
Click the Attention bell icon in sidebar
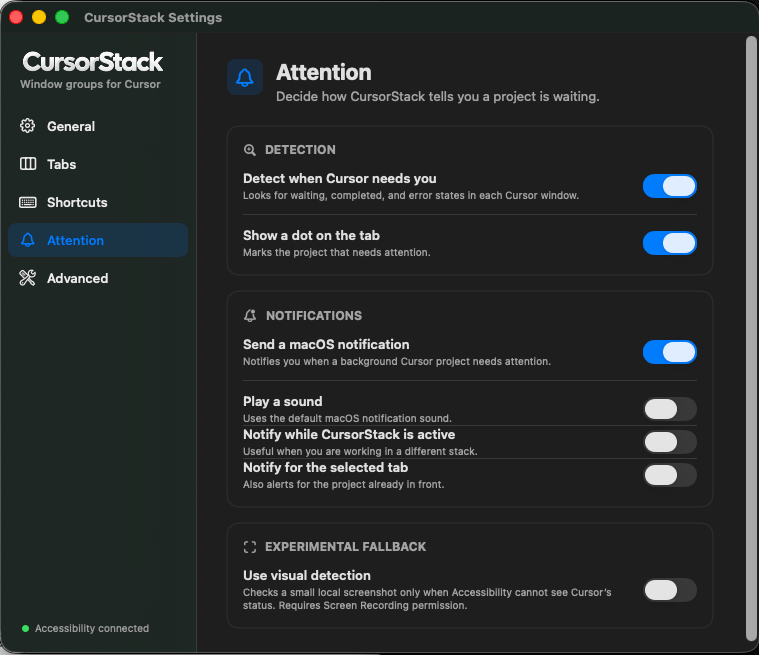(28, 240)
